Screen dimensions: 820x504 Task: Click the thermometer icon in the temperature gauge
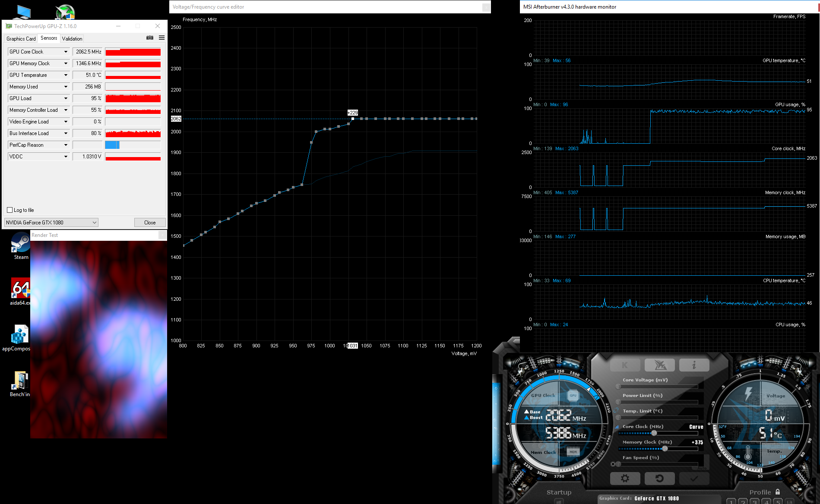(748, 453)
